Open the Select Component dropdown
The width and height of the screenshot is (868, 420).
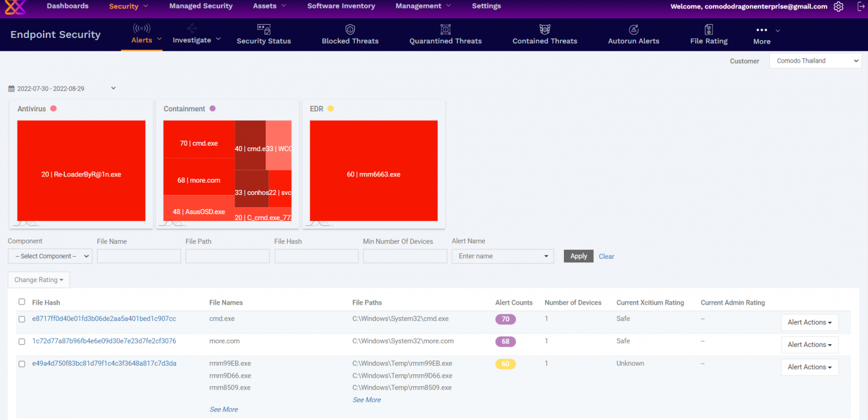point(50,256)
